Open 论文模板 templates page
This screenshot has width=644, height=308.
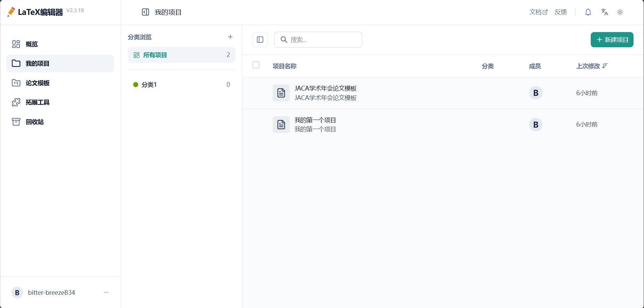pos(60,83)
